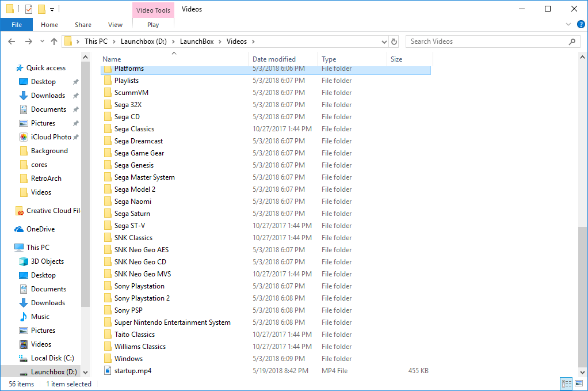The width and height of the screenshot is (588, 391).
Task: Open Music under This PC
Action: [x=40, y=317]
